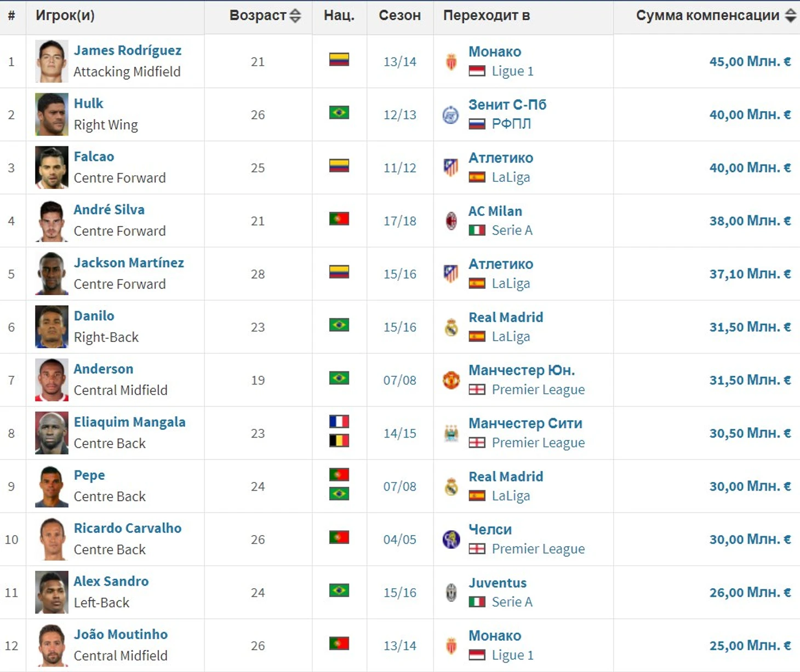Click Brazil flag in Hulk's row

339,113
